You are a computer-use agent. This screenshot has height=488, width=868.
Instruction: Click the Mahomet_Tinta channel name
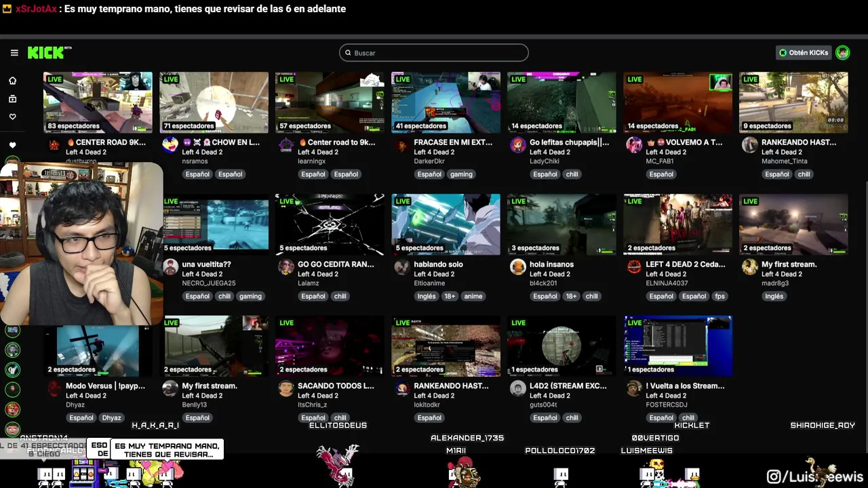[785, 161]
